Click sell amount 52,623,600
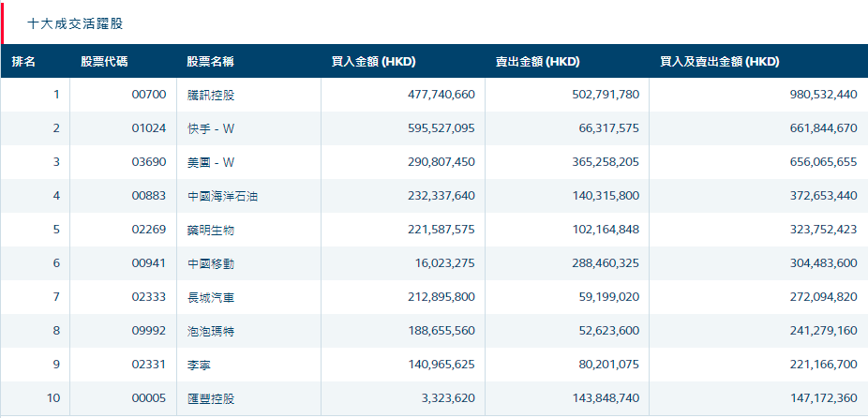This screenshot has height=418, width=868. tap(609, 331)
